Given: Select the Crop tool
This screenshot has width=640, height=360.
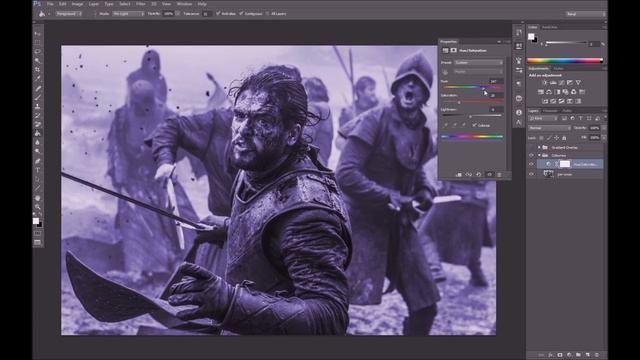Looking at the screenshot, I should (38, 69).
